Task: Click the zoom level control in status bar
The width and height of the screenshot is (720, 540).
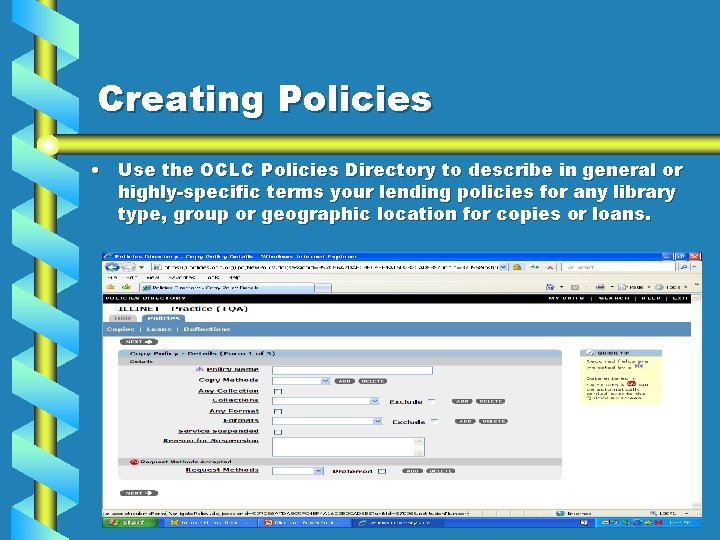Action: [x=669, y=513]
